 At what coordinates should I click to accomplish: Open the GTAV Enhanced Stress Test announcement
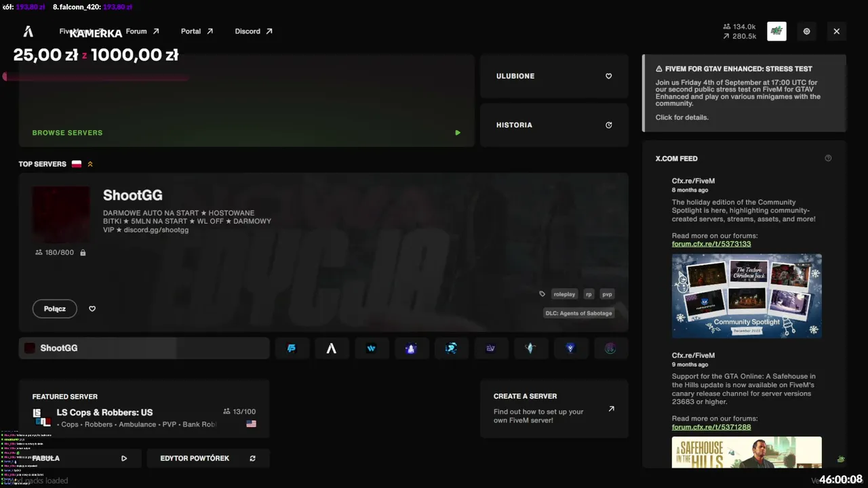(x=744, y=93)
